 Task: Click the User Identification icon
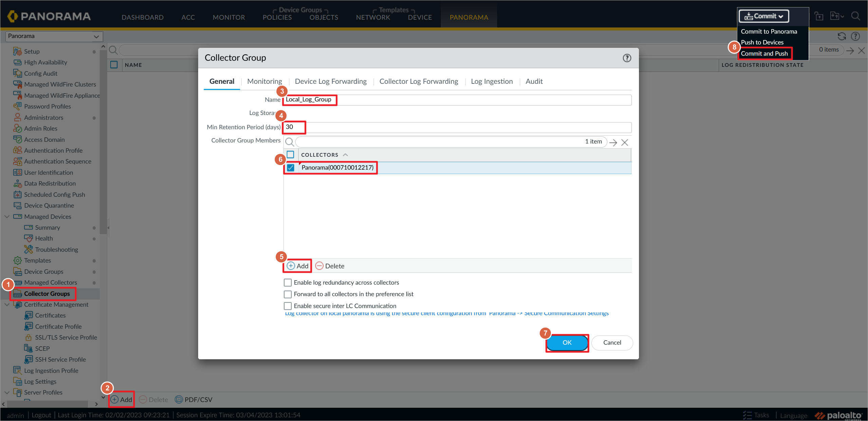(x=17, y=172)
